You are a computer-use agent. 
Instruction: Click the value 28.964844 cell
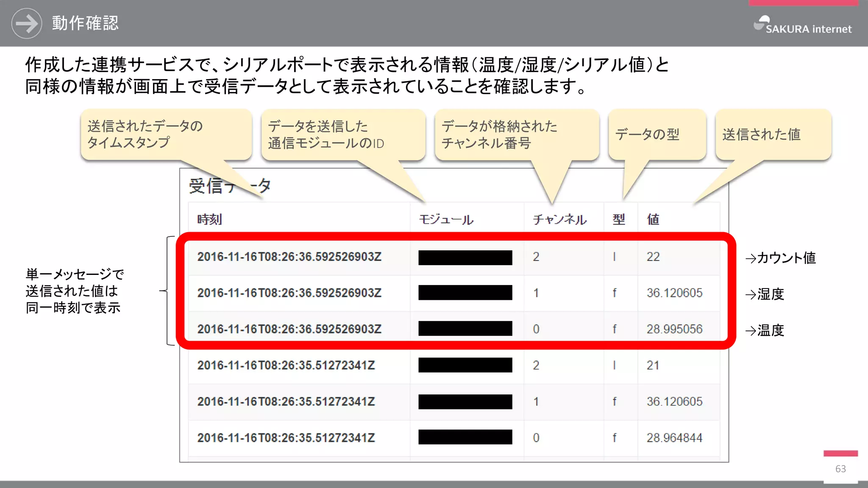pos(675,438)
